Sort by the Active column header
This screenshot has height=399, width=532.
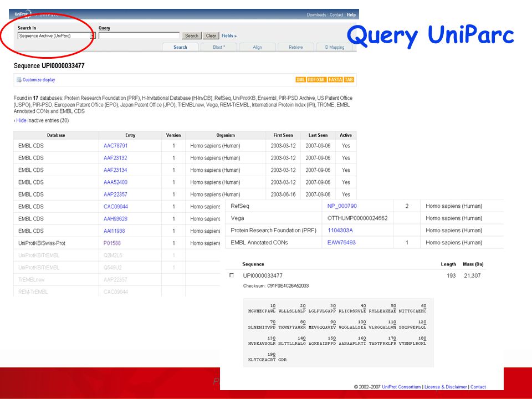click(346, 135)
